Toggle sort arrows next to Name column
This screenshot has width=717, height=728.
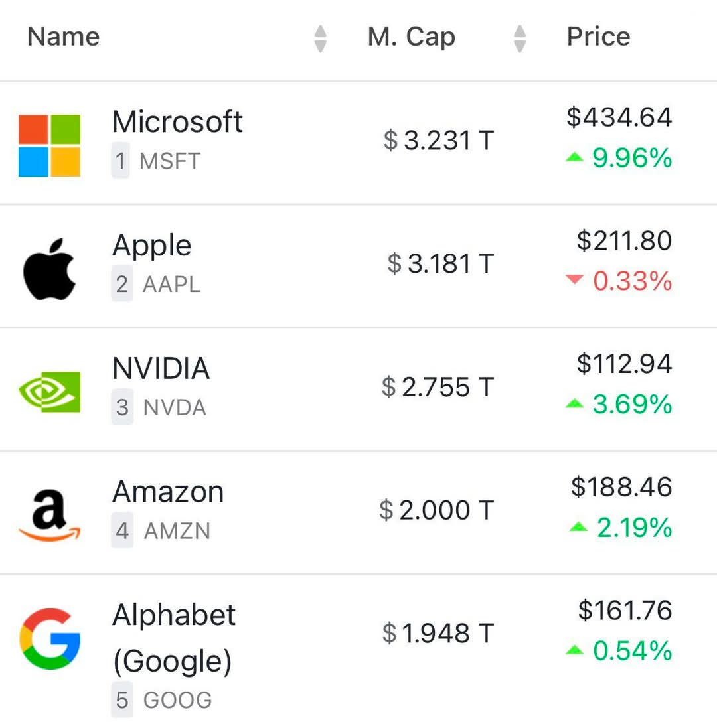coord(321,38)
